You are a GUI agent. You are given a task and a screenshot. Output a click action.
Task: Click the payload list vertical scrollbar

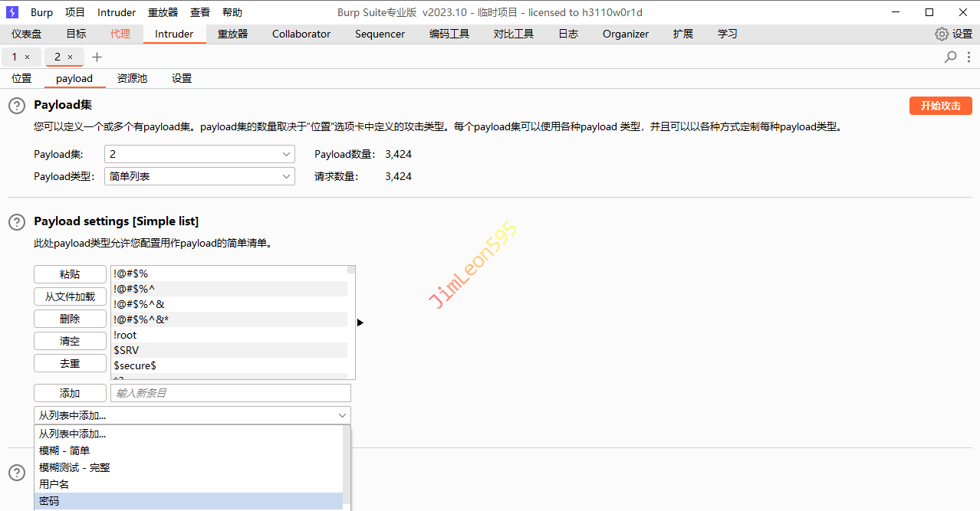tap(351, 322)
